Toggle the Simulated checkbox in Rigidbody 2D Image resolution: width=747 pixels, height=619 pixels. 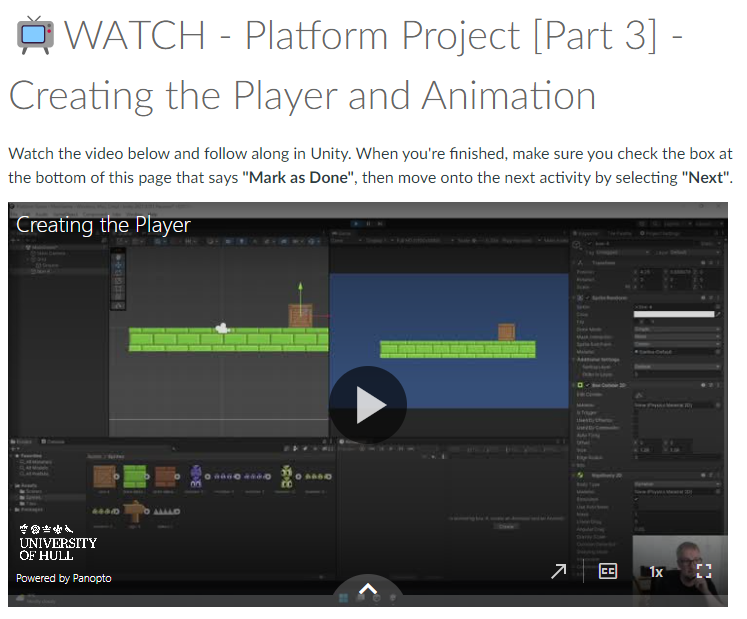click(637, 500)
